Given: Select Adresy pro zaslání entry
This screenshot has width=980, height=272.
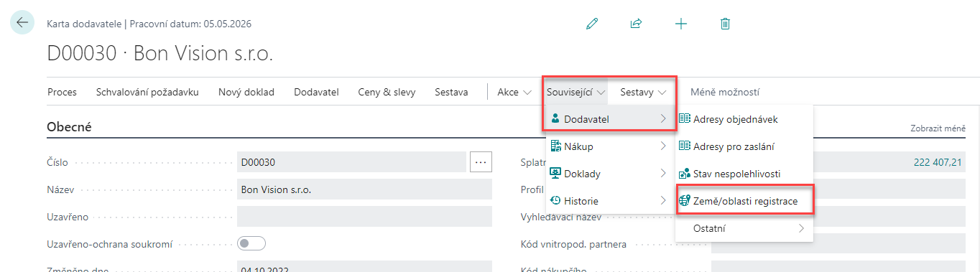Looking at the screenshot, I should (x=744, y=146).
